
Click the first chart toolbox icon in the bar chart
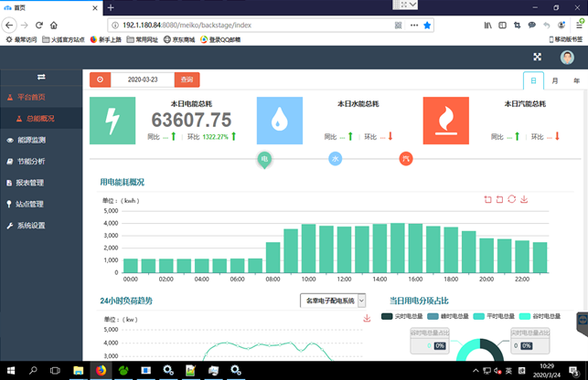487,199
